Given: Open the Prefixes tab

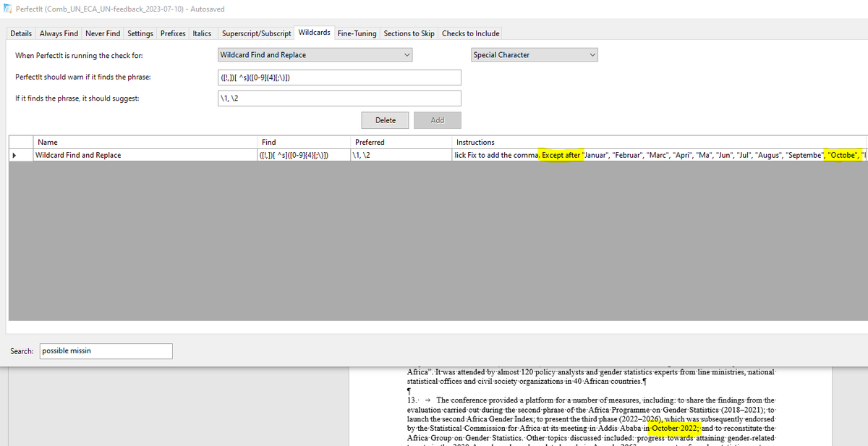Looking at the screenshot, I should tap(173, 33).
